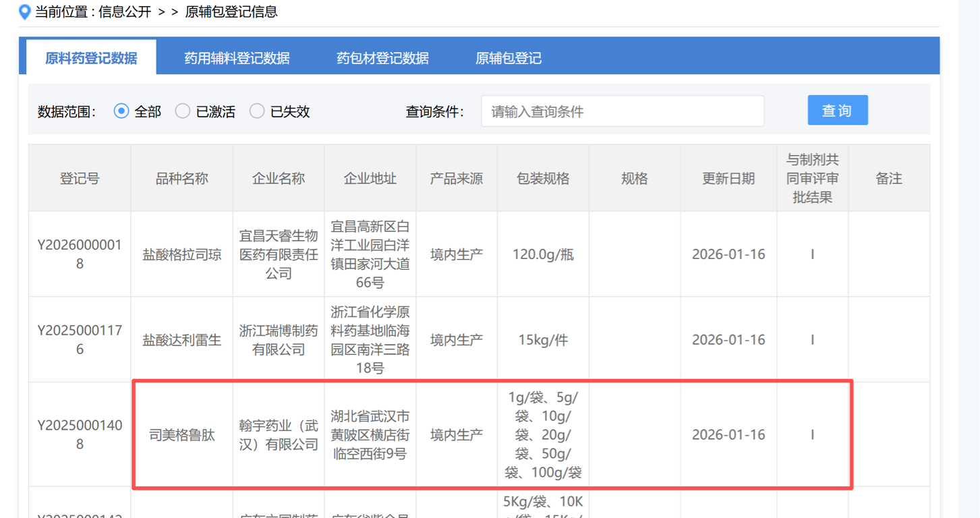Click review result I in 盐酸达利雷生 row
The width and height of the screenshot is (980, 518).
coord(813,341)
